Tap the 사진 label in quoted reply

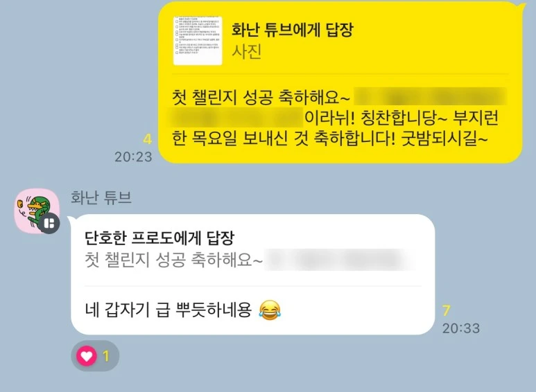(247, 51)
